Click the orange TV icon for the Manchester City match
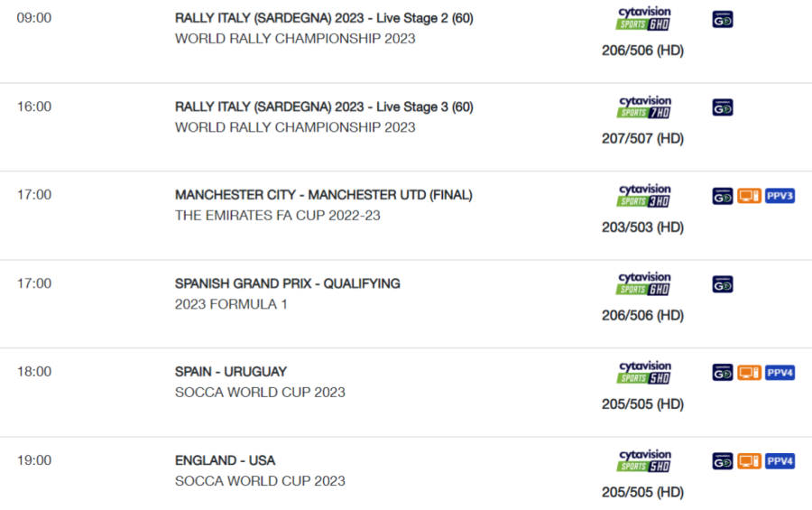812x510 pixels. click(x=749, y=196)
